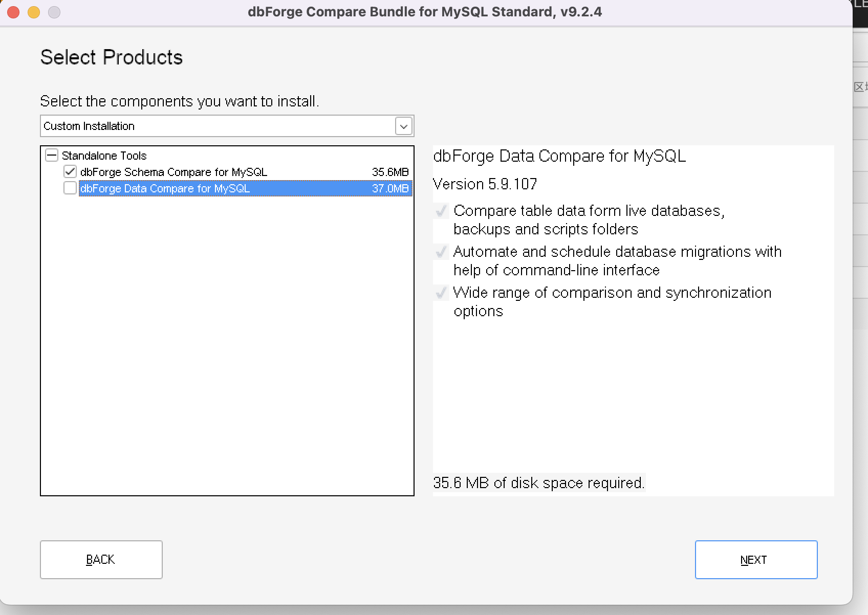Close the installer window with red button
Image resolution: width=868 pixels, height=615 pixels.
(x=13, y=12)
